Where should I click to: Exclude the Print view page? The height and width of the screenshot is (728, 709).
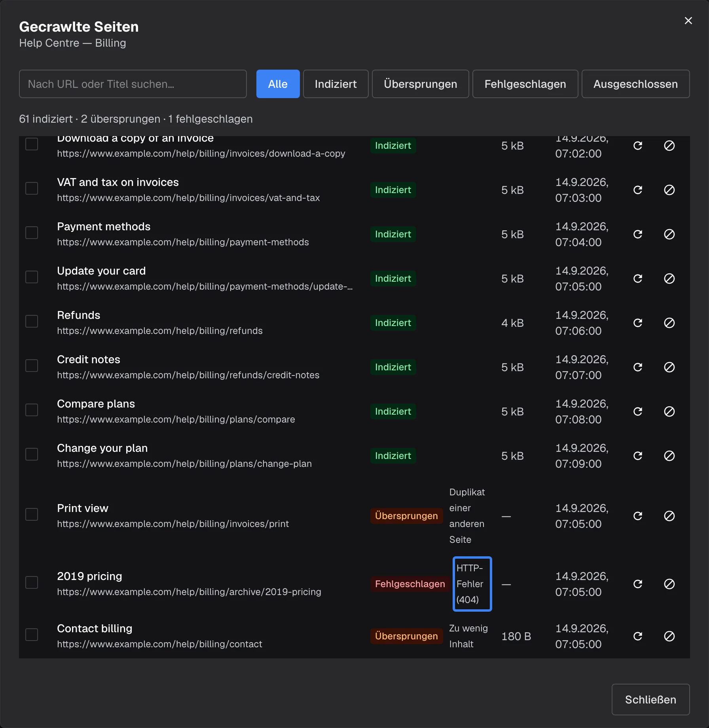click(x=669, y=516)
